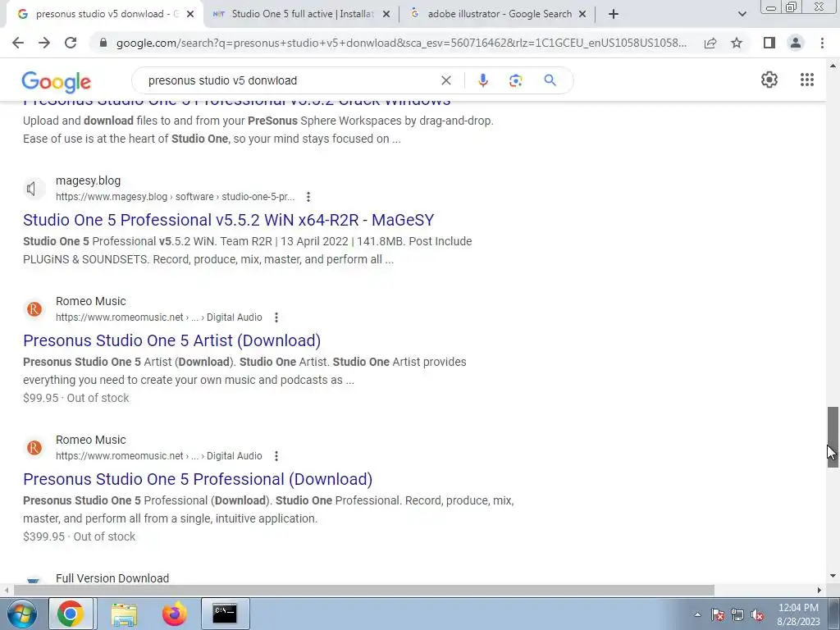This screenshot has width=840, height=630.
Task: Click the Google logo
Action: [x=57, y=81]
